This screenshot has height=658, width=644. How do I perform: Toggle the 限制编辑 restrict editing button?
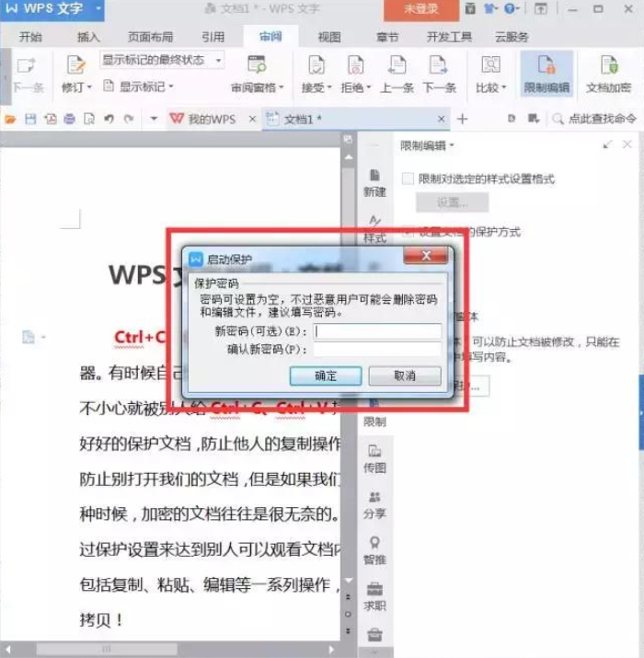pyautogui.click(x=546, y=74)
